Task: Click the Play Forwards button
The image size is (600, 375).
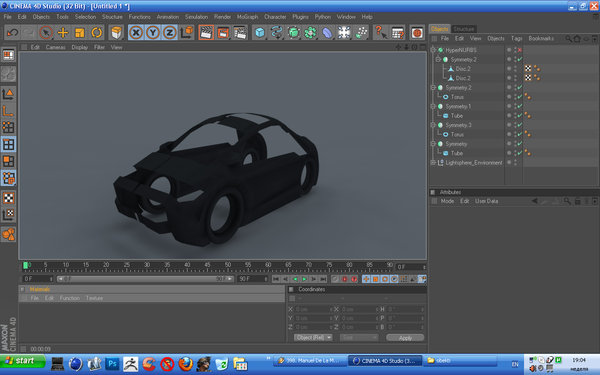Action: pos(304,279)
